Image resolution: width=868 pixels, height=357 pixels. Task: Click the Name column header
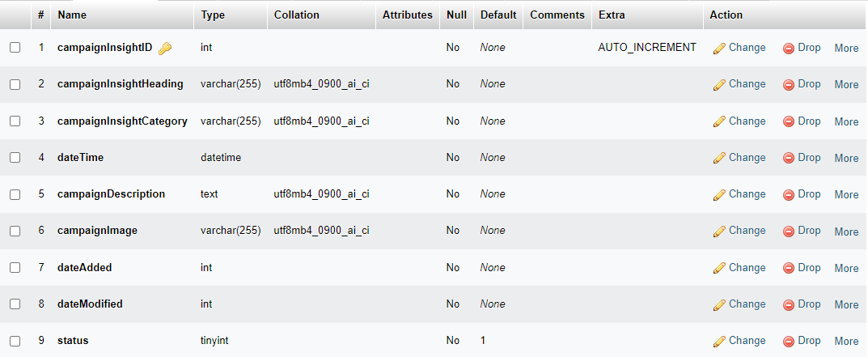pyautogui.click(x=72, y=15)
